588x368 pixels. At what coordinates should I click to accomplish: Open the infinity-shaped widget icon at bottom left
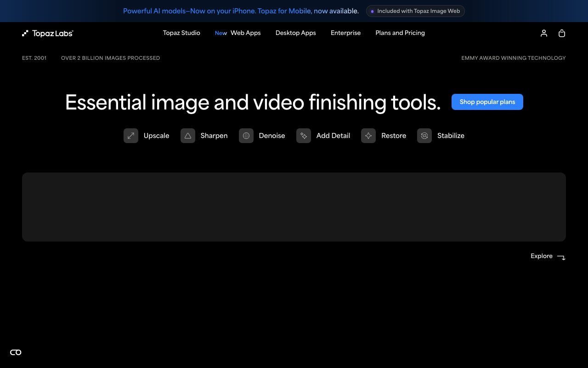tap(16, 352)
